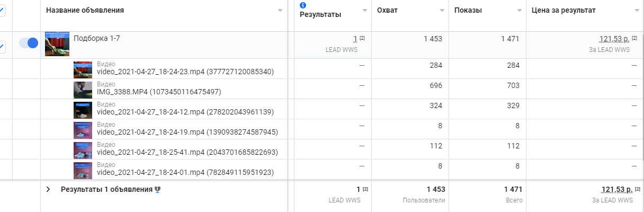This screenshot has width=644, height=212.
Task: Open the Показы column dropdown arrow
Action: coord(519,11)
